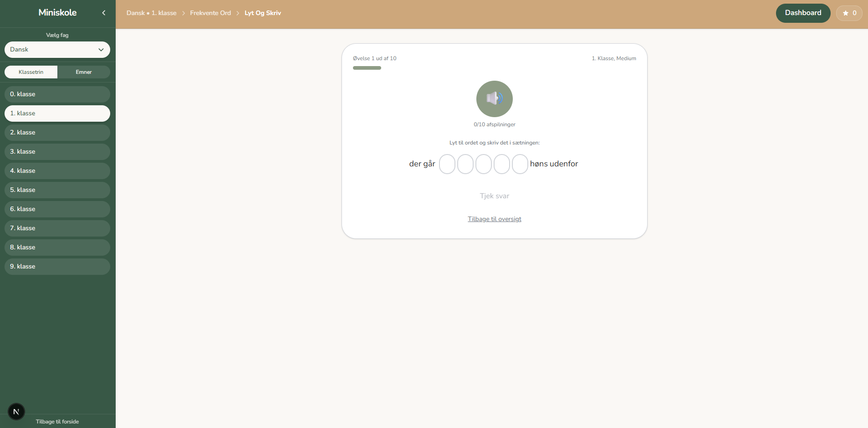This screenshot has width=868, height=428.
Task: Open the Frekvente Ord breadcrumb
Action: pyautogui.click(x=210, y=13)
